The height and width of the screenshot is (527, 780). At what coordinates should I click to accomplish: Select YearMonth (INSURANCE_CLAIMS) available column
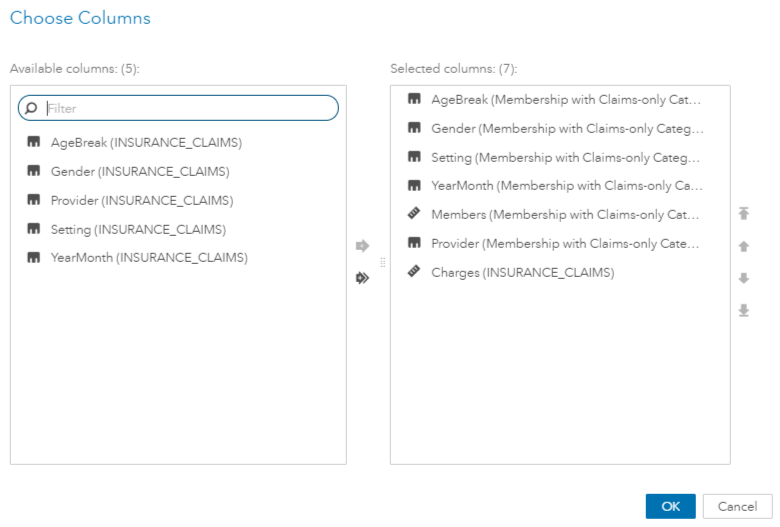pos(149,258)
